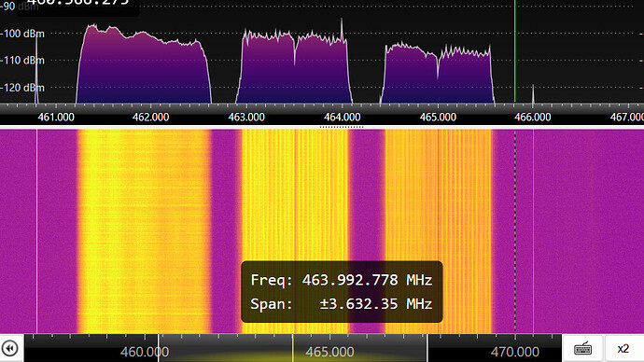
Task: Click the 465.000 label on the spectrum axis
Action: point(438,117)
